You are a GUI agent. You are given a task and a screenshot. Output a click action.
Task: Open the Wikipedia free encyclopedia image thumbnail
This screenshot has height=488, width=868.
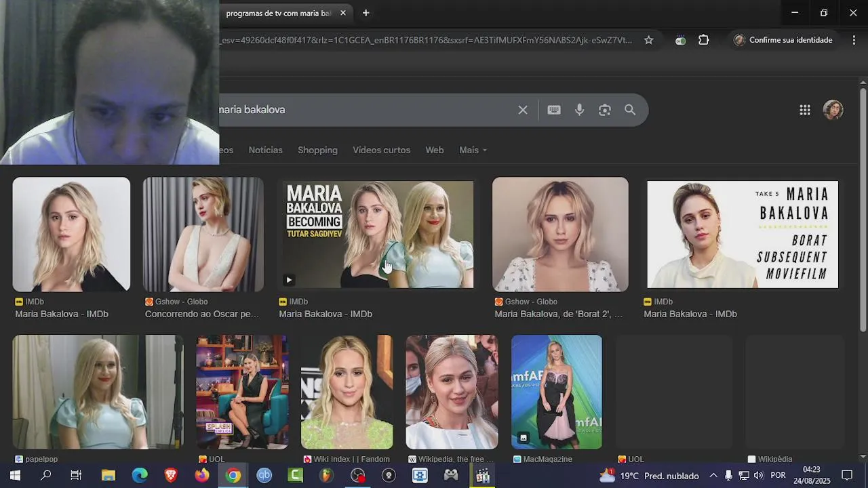pos(452,392)
